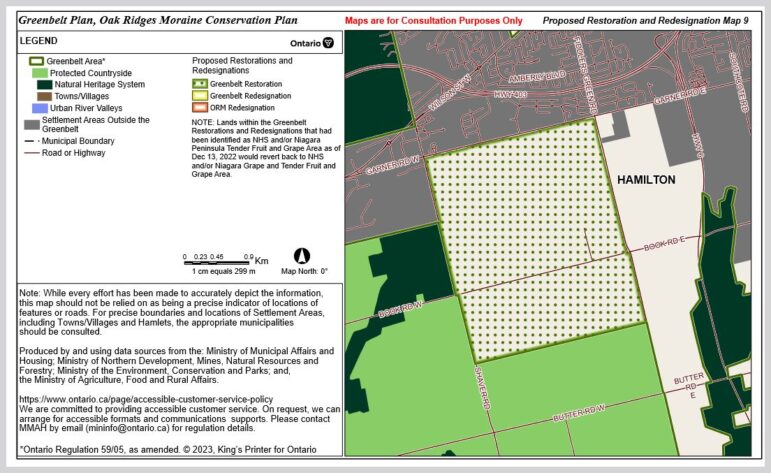Click the north arrow compass icon
Screen dimensions: 771x473
(x=302, y=256)
